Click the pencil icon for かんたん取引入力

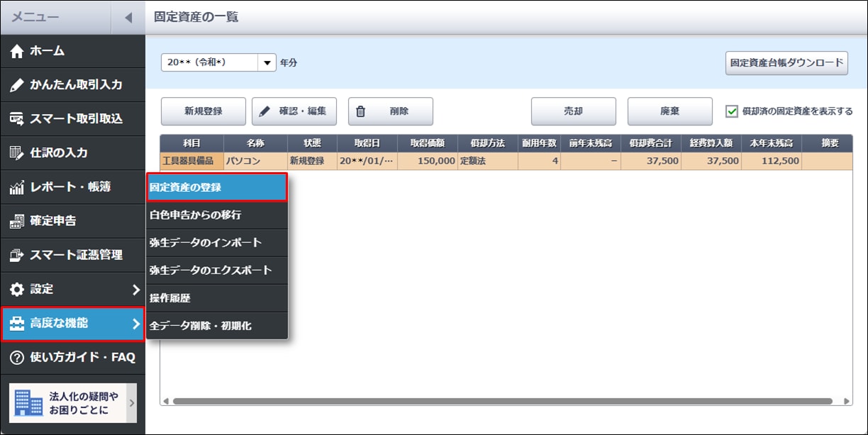[18, 85]
